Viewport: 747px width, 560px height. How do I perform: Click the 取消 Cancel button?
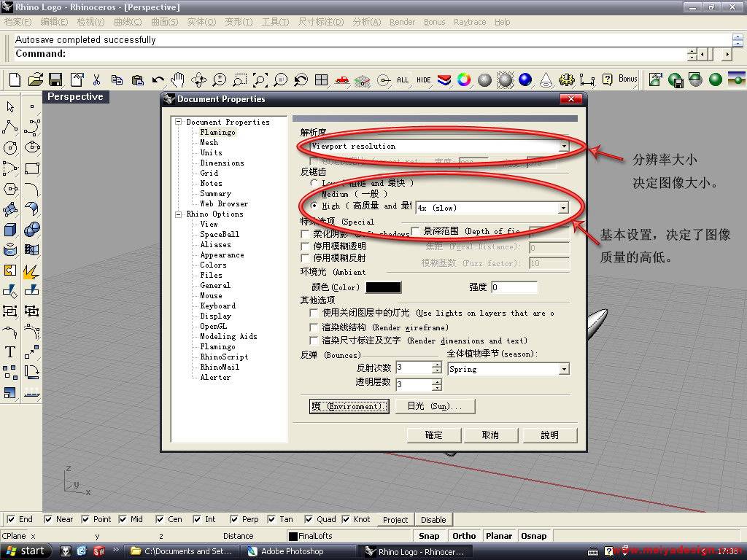(490, 435)
